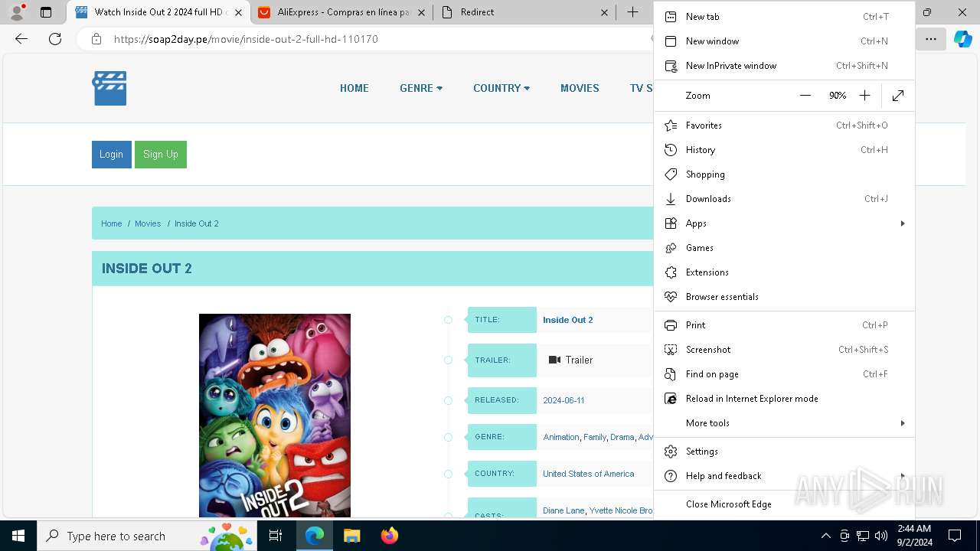Launch Firefox from the taskbar
This screenshot has width=980, height=551.
point(389,536)
